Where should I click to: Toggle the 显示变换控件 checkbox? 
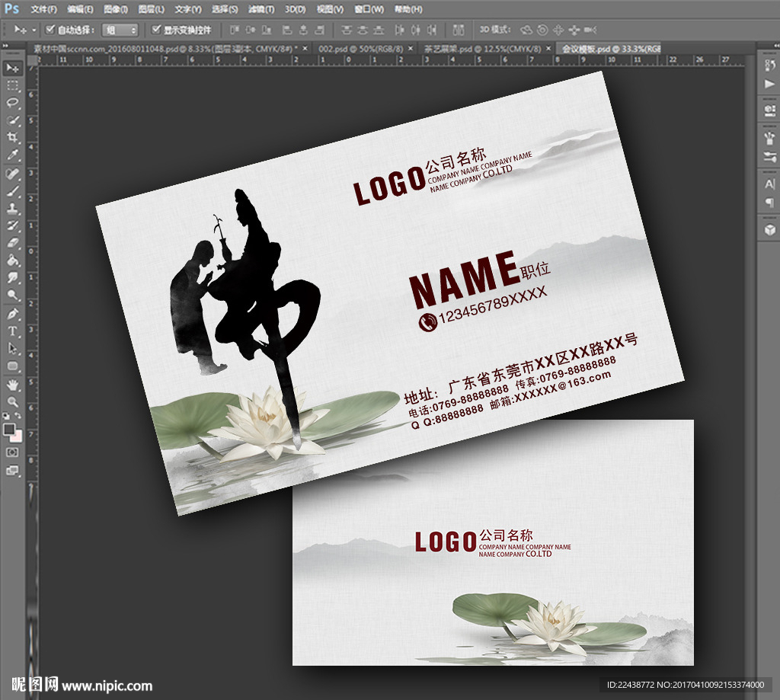pos(156,30)
